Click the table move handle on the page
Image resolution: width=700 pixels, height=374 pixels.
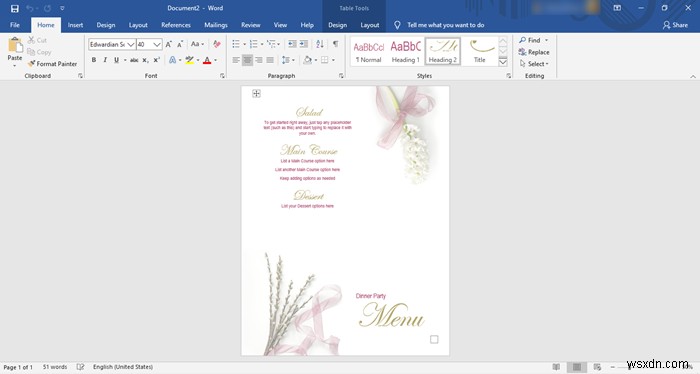tap(256, 93)
